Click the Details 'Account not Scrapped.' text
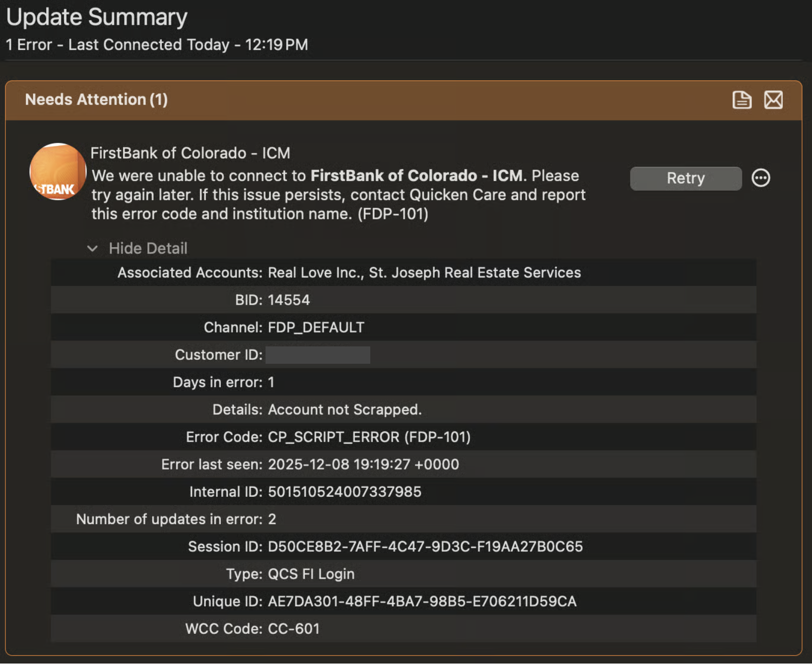 tap(345, 409)
